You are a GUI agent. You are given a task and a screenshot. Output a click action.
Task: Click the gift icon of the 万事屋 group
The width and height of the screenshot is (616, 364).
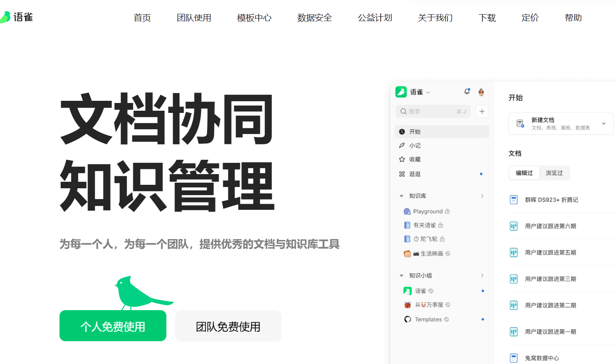click(x=407, y=305)
